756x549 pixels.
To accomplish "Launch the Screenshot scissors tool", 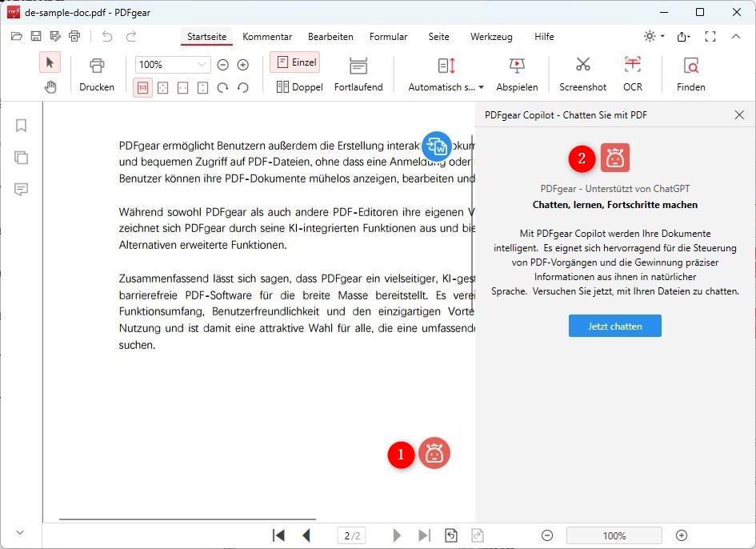I will tap(583, 74).
